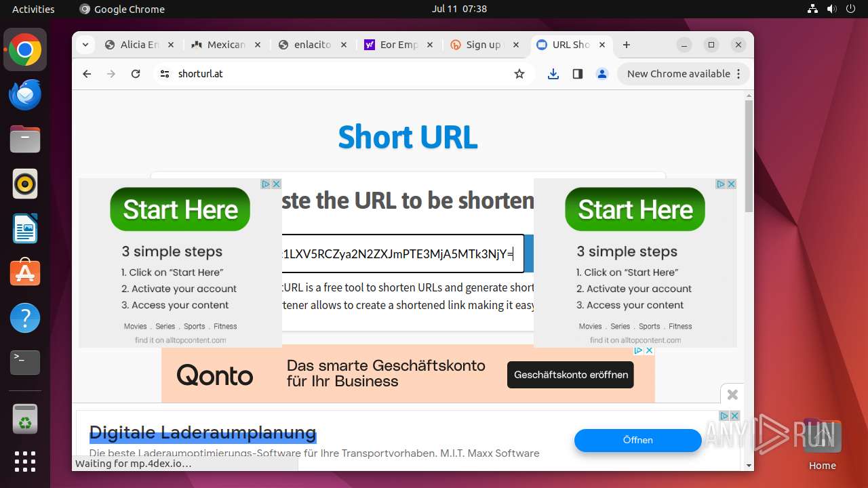Click the Short URL heading logo
Screen dimensions: 868x488
pos(408,137)
